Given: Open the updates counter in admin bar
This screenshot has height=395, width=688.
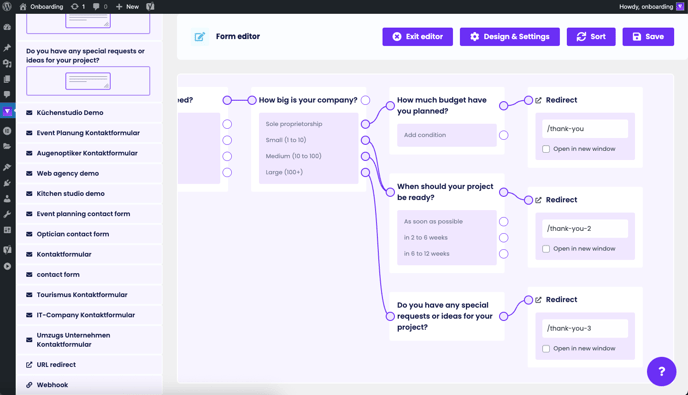Looking at the screenshot, I should [78, 7].
